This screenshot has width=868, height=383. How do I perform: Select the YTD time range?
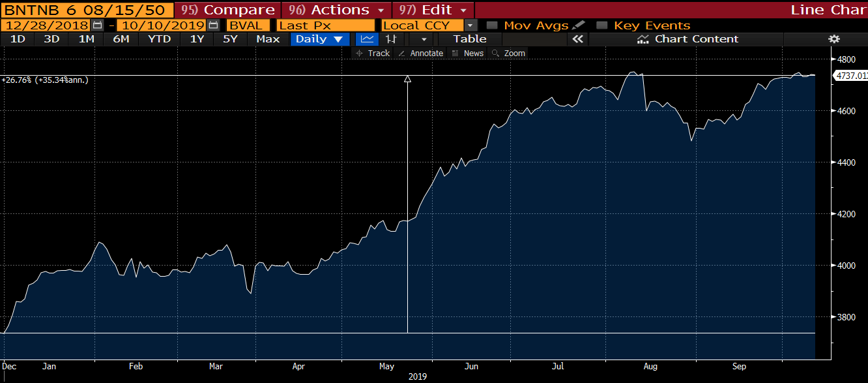159,39
